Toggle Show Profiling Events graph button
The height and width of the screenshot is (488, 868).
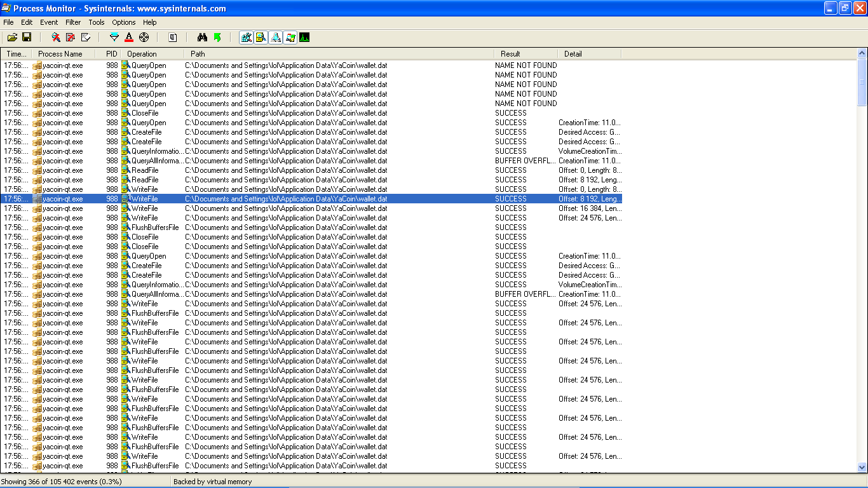[x=304, y=37]
